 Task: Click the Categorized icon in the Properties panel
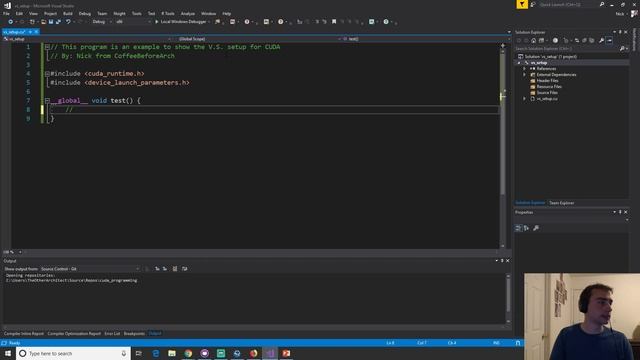click(518, 228)
